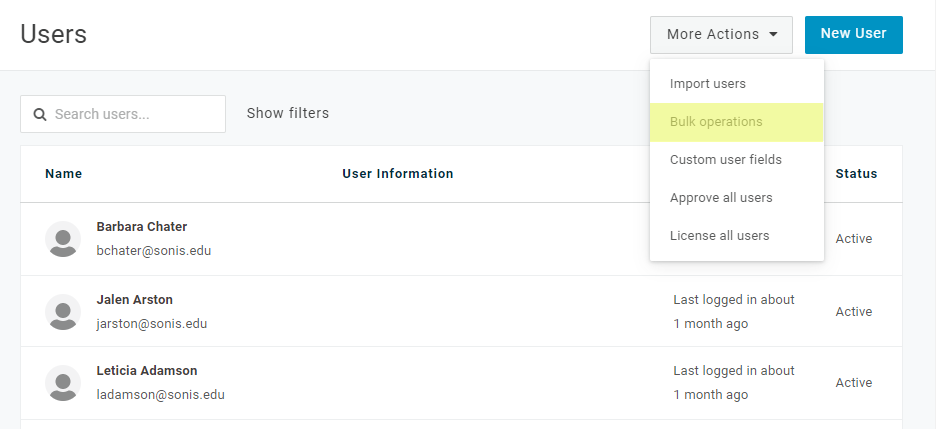Open Custom user fields option
The image size is (936, 429).
click(726, 160)
